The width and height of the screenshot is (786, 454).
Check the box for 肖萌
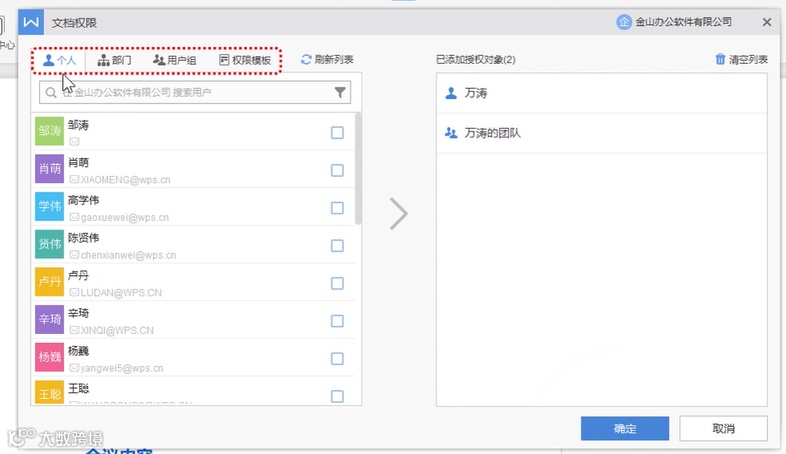coord(337,170)
